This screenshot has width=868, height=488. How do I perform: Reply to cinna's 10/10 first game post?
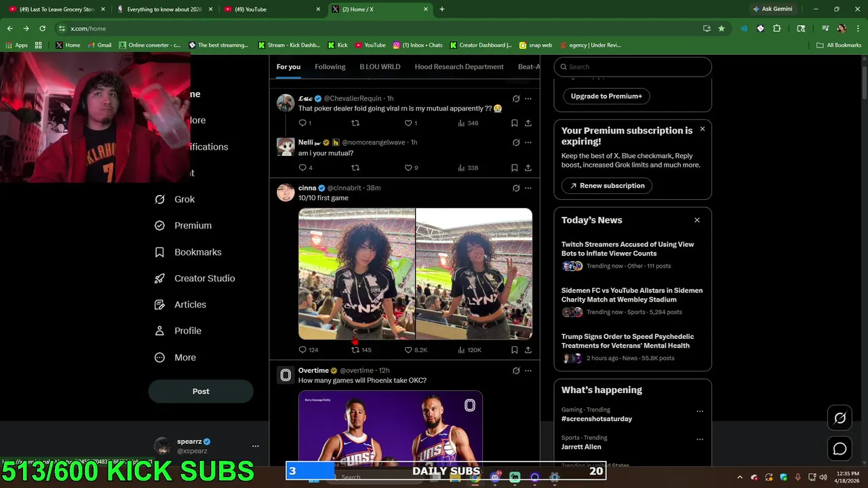tap(303, 350)
